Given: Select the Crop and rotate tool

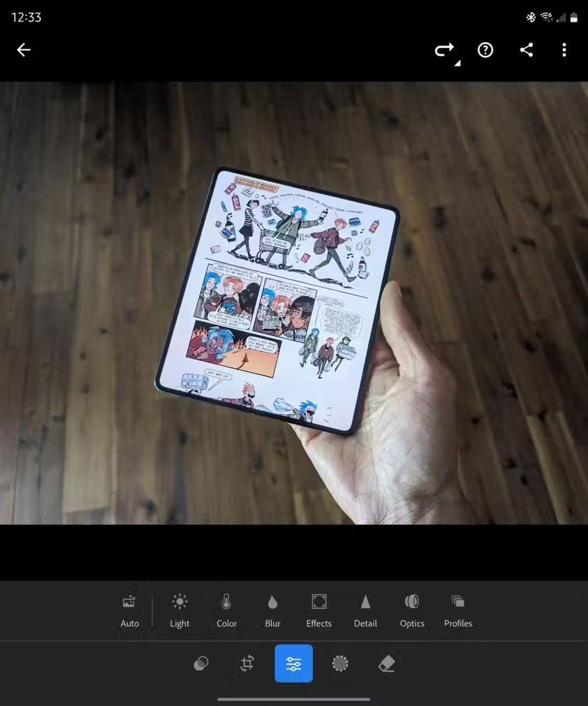Looking at the screenshot, I should point(247,663).
